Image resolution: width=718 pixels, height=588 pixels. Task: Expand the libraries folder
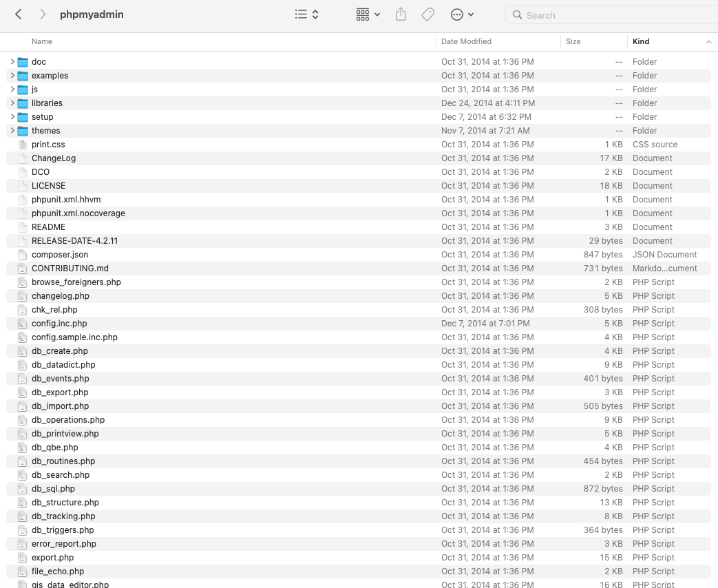pyautogui.click(x=12, y=103)
